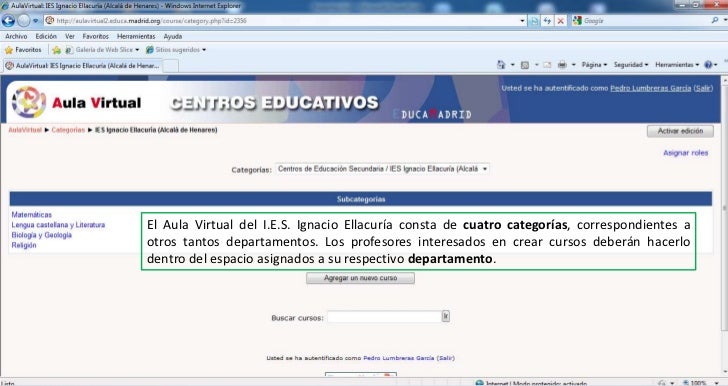Open the Favoritos menu in menu bar
This screenshot has width=728, height=386.
click(96, 36)
